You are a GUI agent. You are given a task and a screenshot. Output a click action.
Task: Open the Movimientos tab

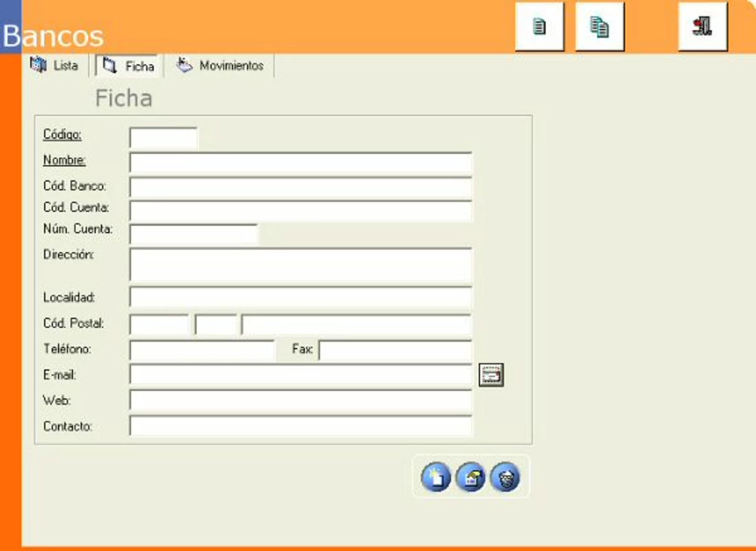pos(220,65)
